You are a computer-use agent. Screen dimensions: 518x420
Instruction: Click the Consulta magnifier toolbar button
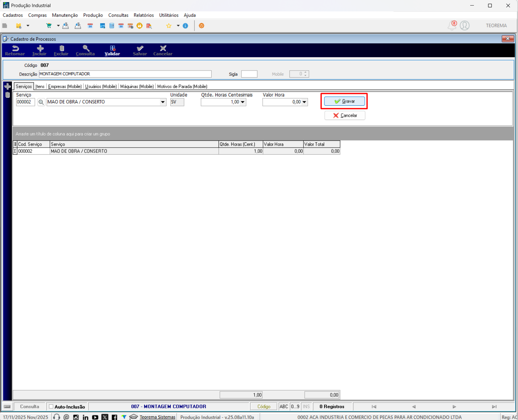pyautogui.click(x=85, y=51)
